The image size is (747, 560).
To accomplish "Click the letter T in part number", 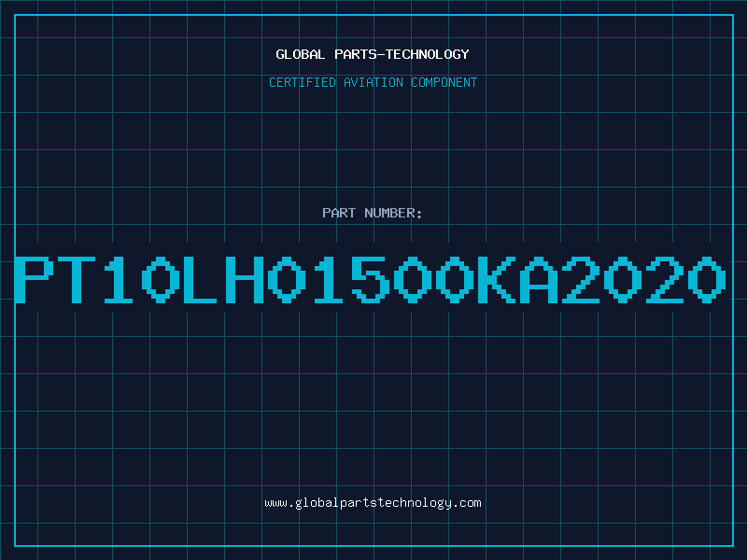I will click(77, 279).
